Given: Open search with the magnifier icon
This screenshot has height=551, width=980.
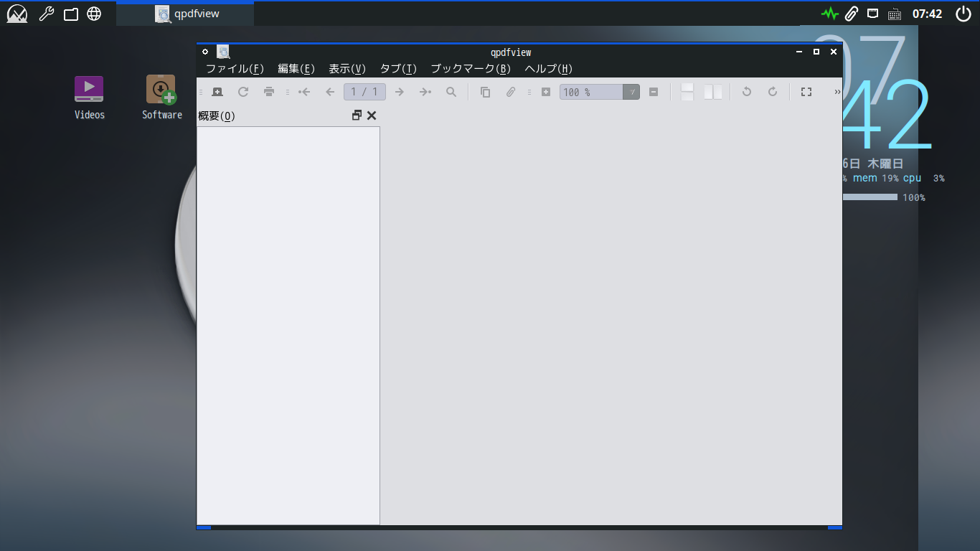Looking at the screenshot, I should point(451,92).
